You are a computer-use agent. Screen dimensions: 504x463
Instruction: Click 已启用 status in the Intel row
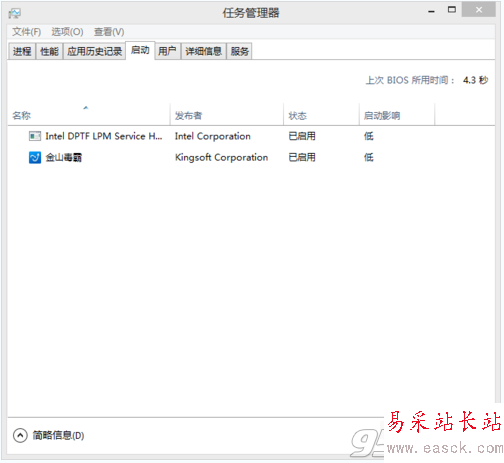302,136
